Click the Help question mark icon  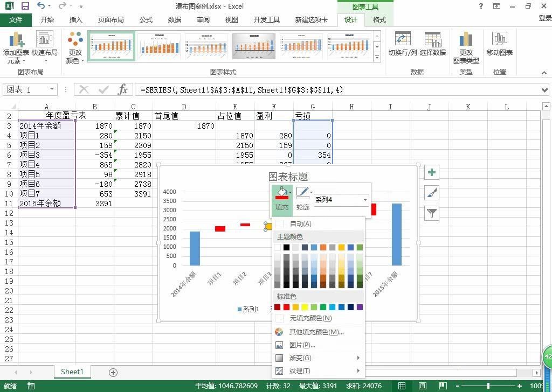pyautogui.click(x=481, y=6)
